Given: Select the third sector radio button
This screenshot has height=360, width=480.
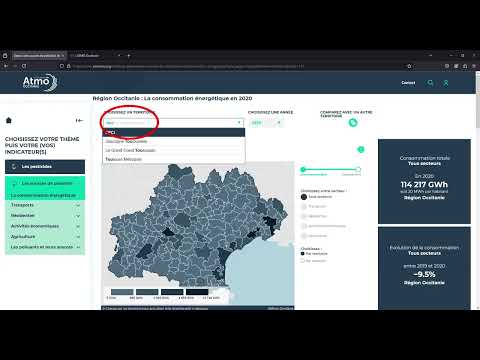Looking at the screenshot, I should [x=304, y=216].
